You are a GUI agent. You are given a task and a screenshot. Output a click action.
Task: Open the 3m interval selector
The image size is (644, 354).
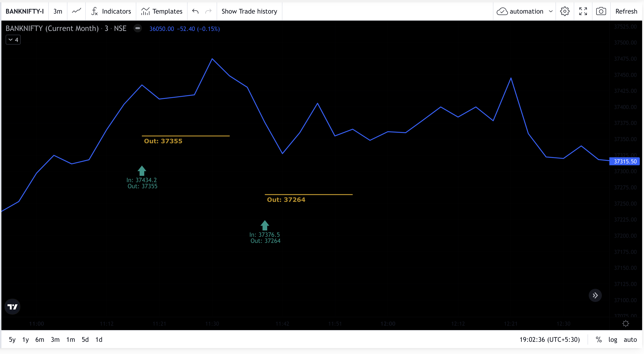pos(58,11)
